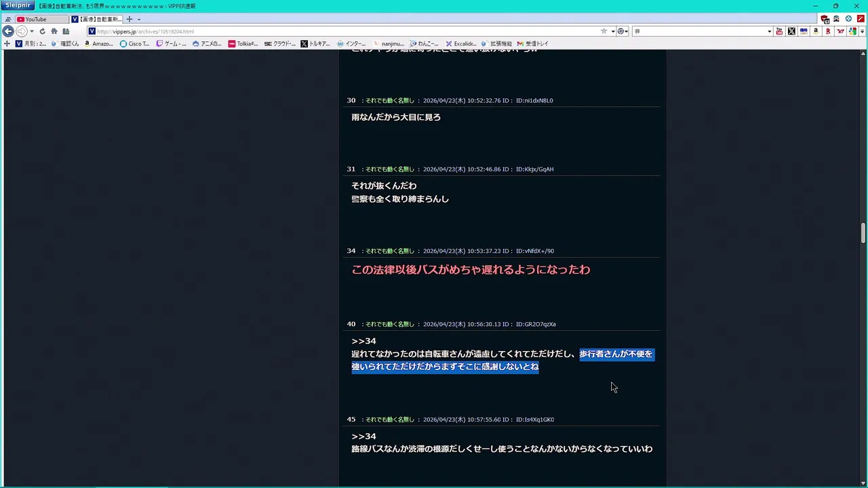Open the アニメの... bookmark

(207, 43)
